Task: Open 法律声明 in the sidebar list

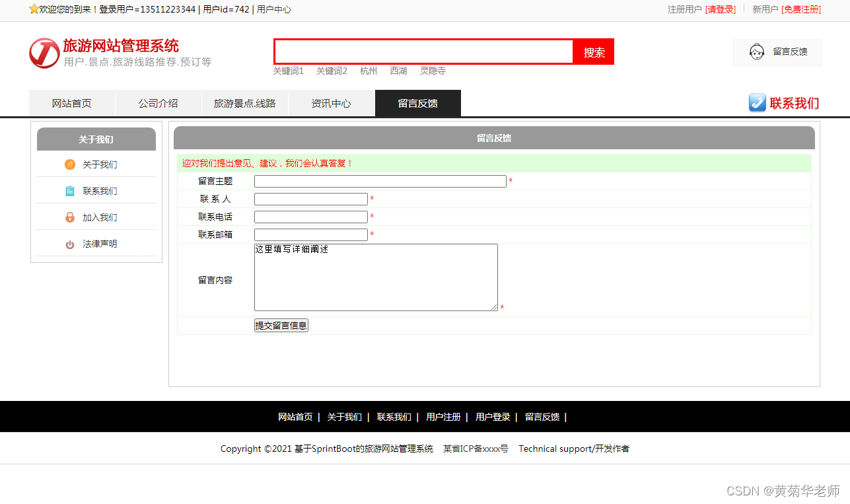Action: click(x=100, y=244)
